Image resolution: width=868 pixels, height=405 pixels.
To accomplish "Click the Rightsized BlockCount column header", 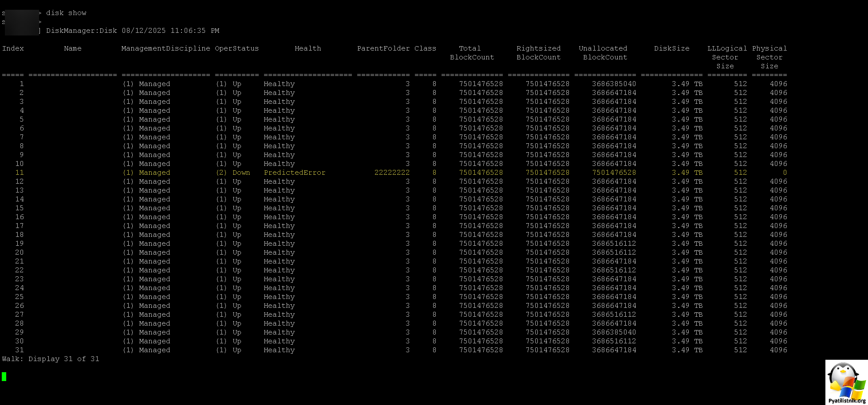I will pos(539,53).
